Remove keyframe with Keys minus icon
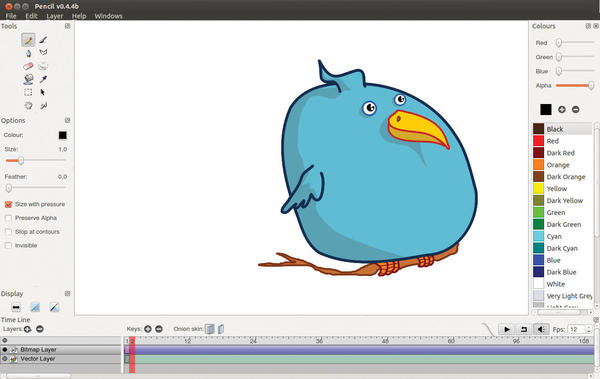This screenshot has width=600, height=379. coord(159,329)
